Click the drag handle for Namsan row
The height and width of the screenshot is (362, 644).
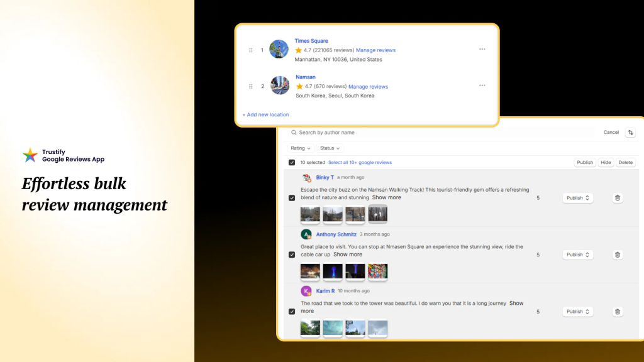pyautogui.click(x=250, y=86)
